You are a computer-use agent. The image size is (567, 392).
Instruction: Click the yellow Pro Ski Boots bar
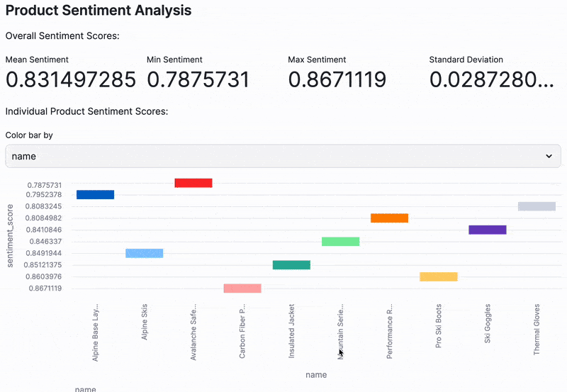[x=438, y=276]
